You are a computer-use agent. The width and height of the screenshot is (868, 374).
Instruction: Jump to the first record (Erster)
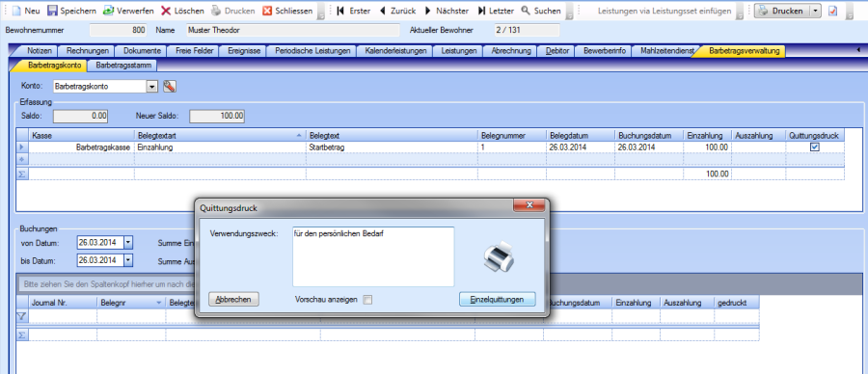pos(353,11)
